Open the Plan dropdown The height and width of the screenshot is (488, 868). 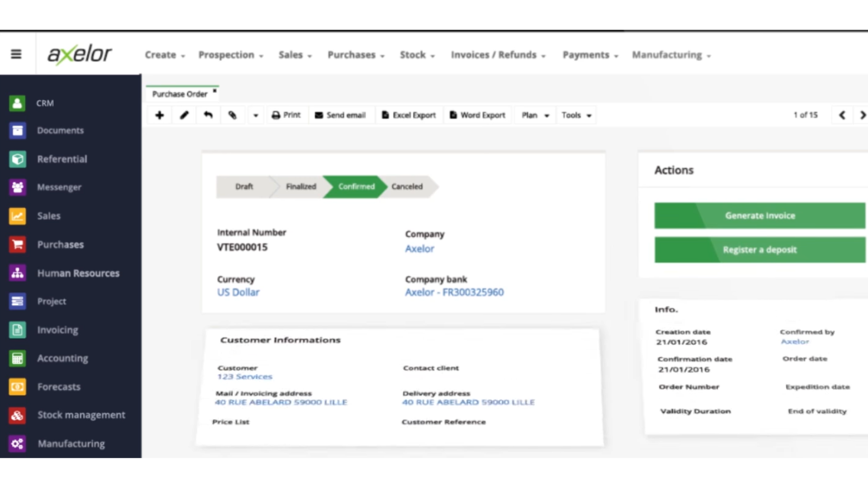pos(535,115)
